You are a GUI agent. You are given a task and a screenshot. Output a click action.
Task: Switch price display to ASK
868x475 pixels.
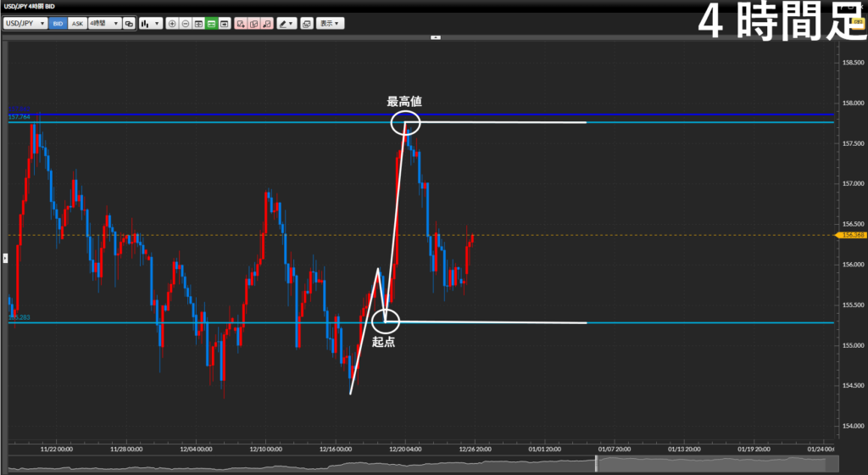(77, 24)
